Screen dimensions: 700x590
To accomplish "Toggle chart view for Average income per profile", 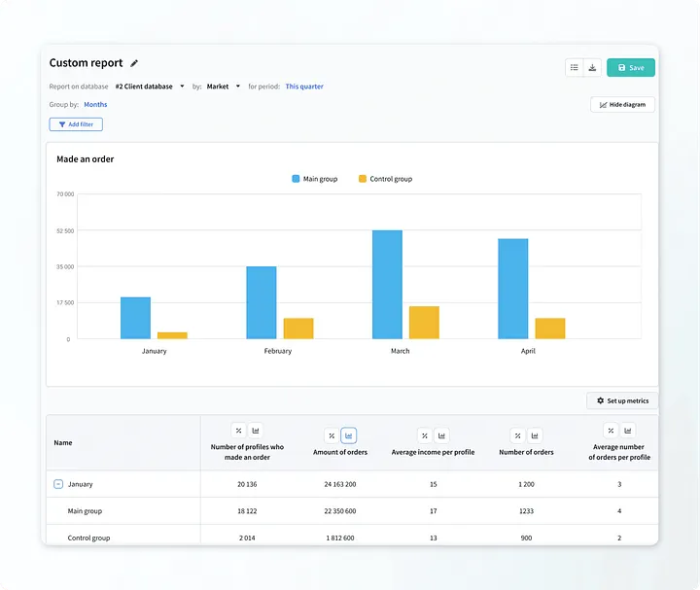I will [x=441, y=435].
